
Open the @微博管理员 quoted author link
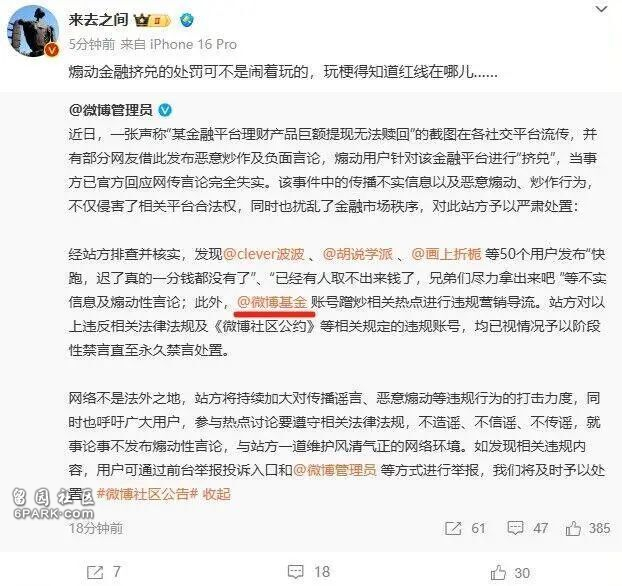click(111, 110)
